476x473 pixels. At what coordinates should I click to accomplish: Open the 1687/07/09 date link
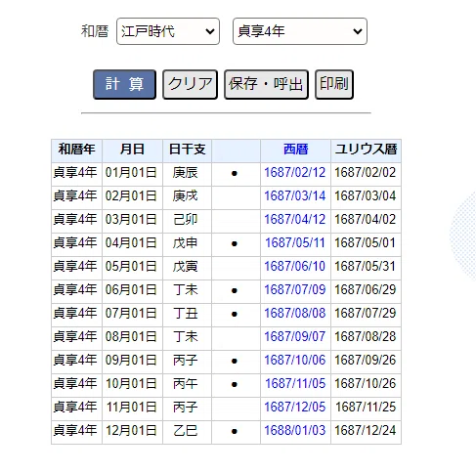294,290
